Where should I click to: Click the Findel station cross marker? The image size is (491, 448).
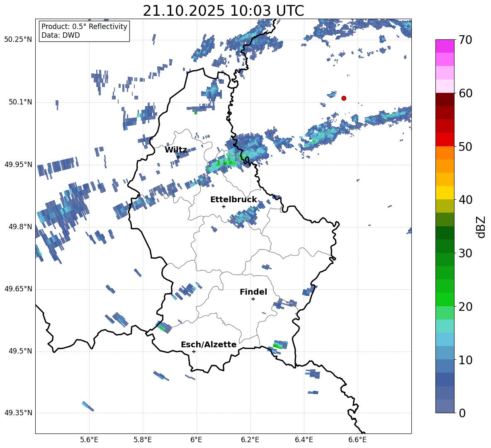(x=253, y=299)
